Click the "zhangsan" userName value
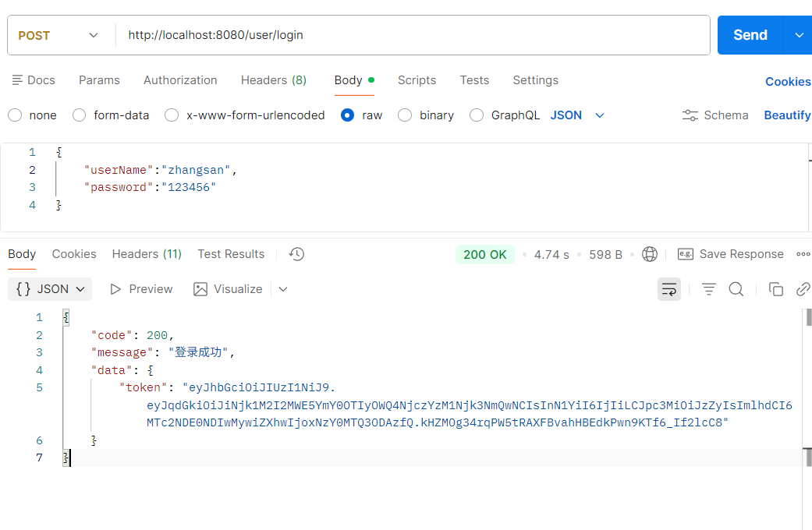 pyautogui.click(x=196, y=170)
